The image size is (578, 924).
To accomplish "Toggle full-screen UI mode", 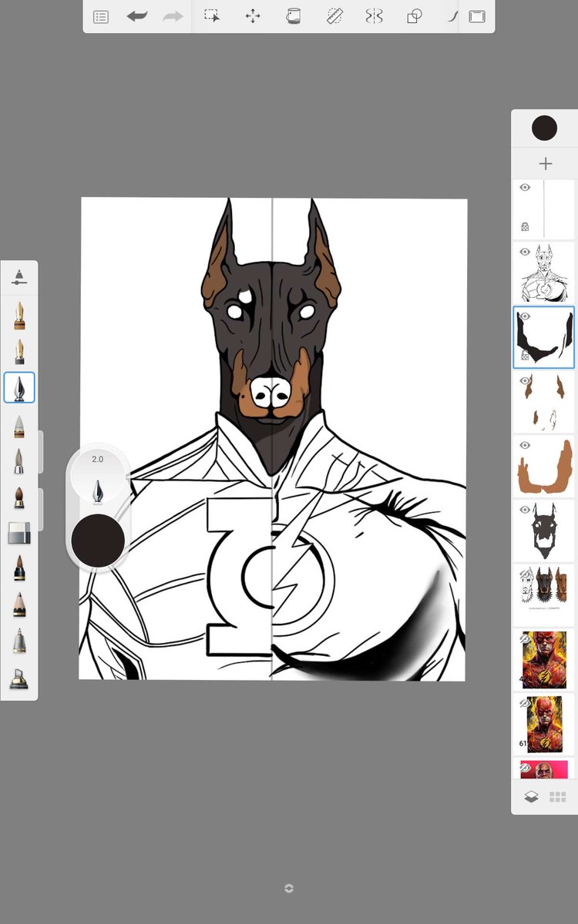I will click(477, 16).
